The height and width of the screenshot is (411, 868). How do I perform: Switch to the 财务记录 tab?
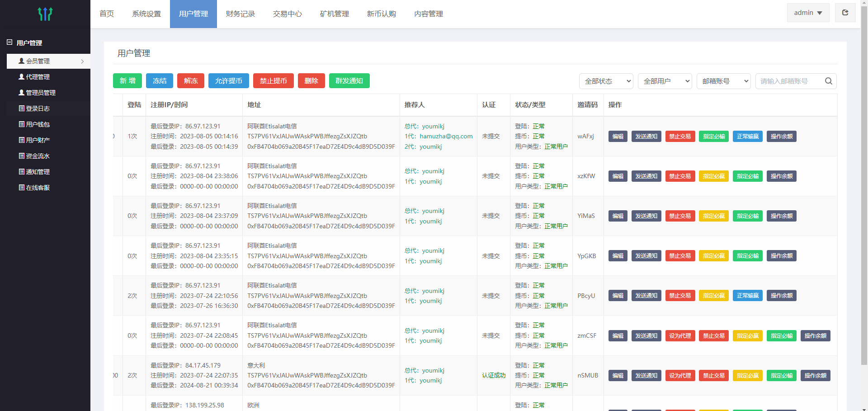tap(240, 14)
